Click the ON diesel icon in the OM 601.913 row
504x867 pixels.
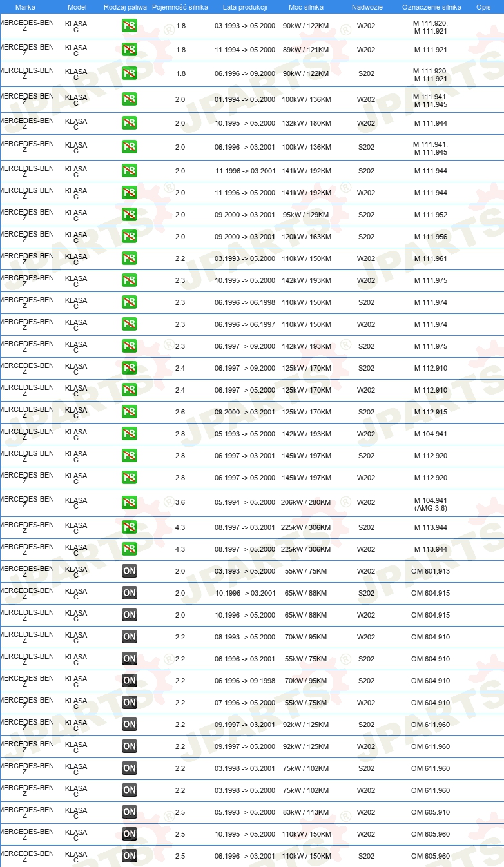coord(130,571)
